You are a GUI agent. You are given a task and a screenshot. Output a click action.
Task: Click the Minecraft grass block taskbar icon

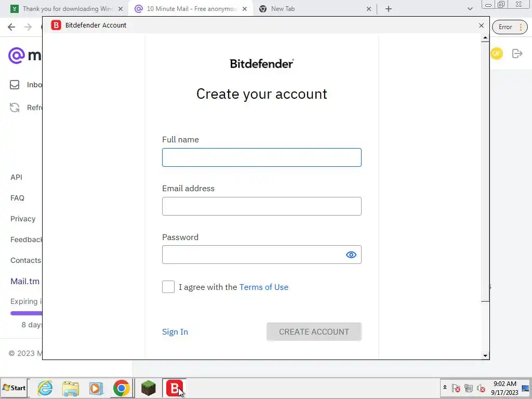149,388
